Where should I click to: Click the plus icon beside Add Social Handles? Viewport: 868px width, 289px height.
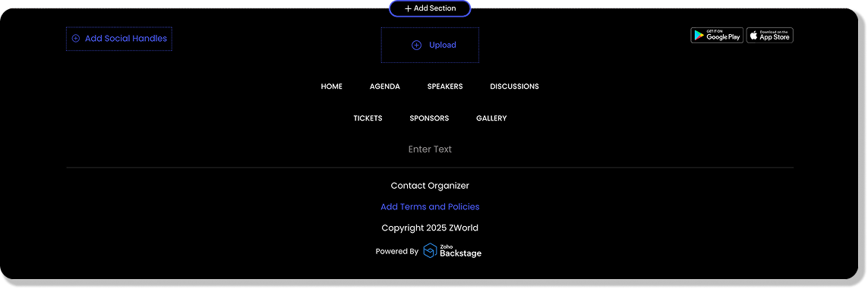pyautogui.click(x=76, y=39)
